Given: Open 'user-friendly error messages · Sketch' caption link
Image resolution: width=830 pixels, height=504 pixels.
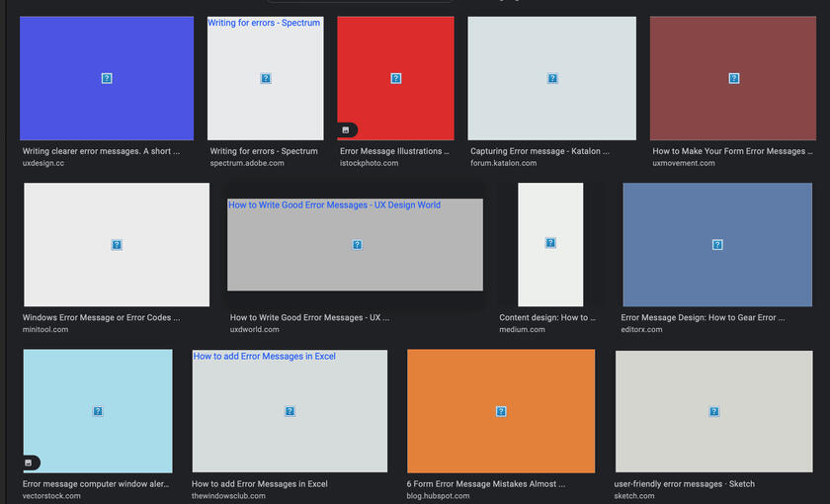Looking at the screenshot, I should (x=684, y=484).
